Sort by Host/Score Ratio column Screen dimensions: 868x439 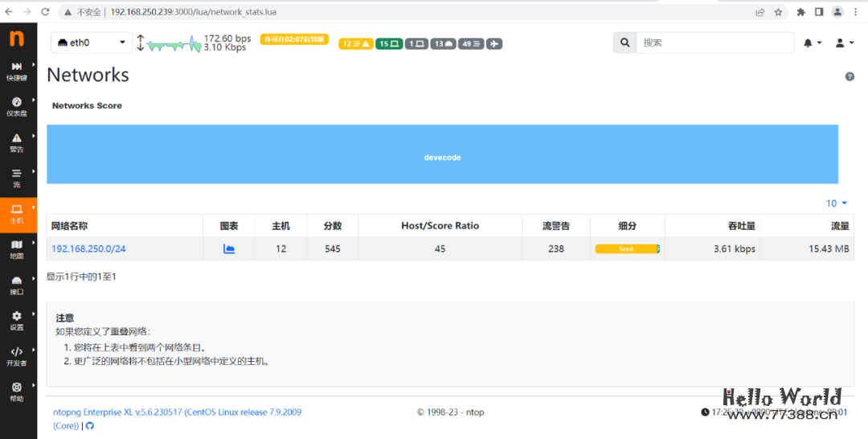click(x=440, y=226)
